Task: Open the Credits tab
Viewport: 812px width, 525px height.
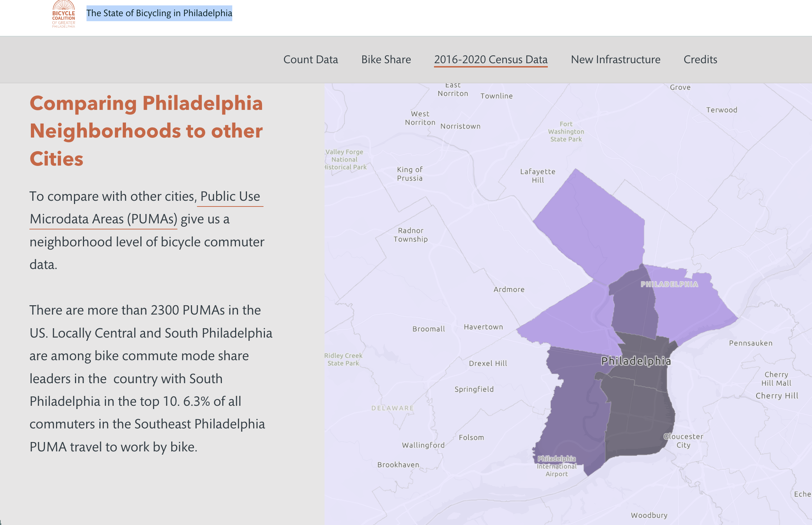Action: tap(700, 59)
